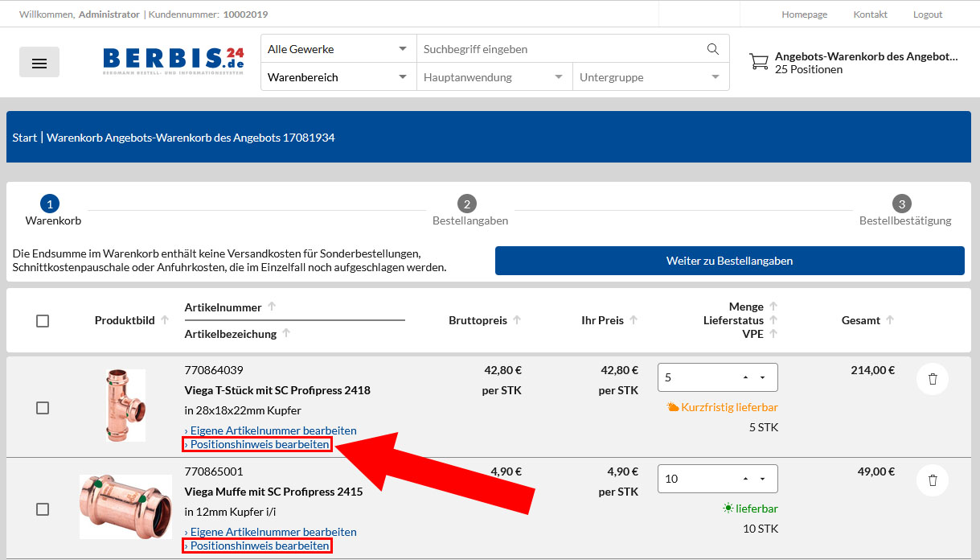Click Start breadcrumb link
Screen dimensions: 980x560
click(24, 138)
